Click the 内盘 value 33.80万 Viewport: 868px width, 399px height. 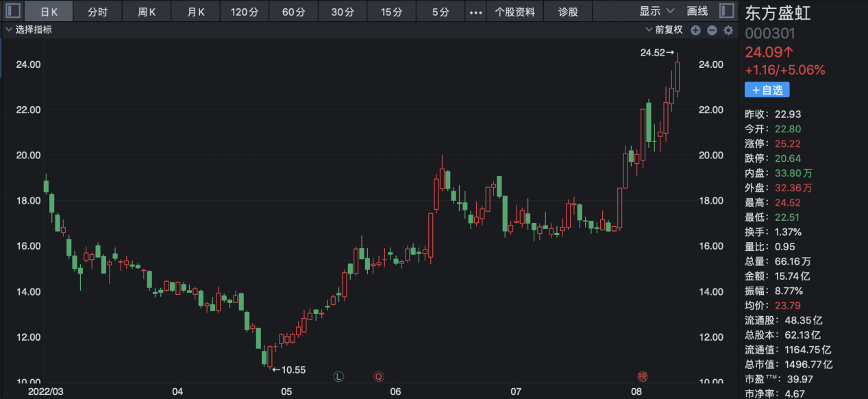(x=793, y=173)
